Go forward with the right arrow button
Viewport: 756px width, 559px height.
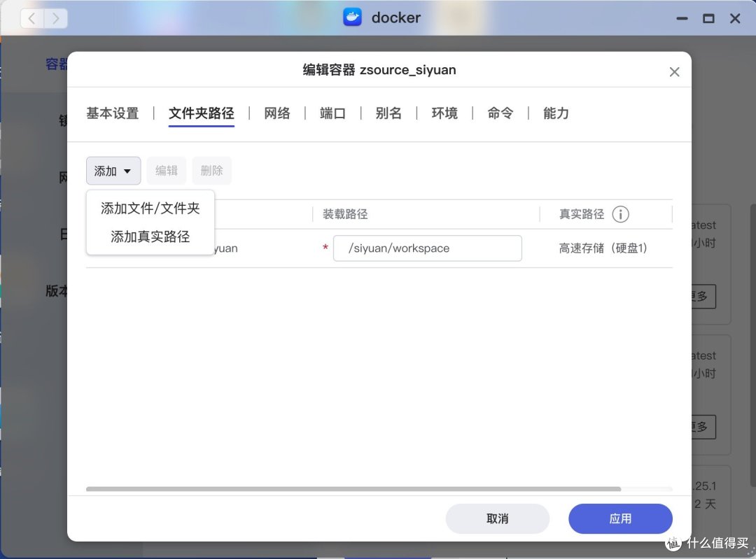tap(56, 19)
